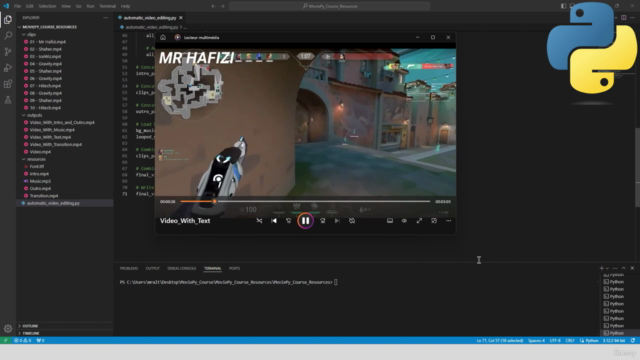Navigate forward with title bar arrow
The width and height of the screenshot is (640, 360).
point(222,6)
